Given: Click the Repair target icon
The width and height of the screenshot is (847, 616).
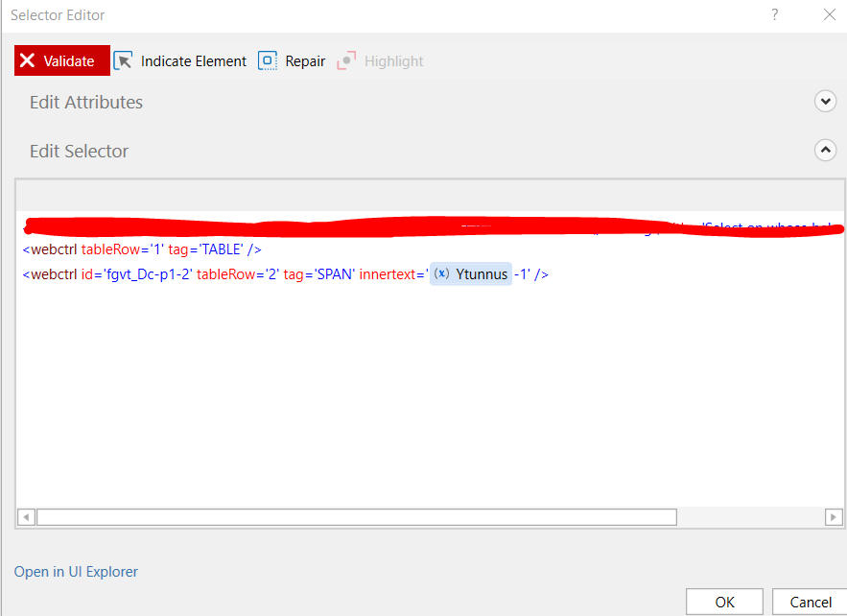Looking at the screenshot, I should click(268, 60).
